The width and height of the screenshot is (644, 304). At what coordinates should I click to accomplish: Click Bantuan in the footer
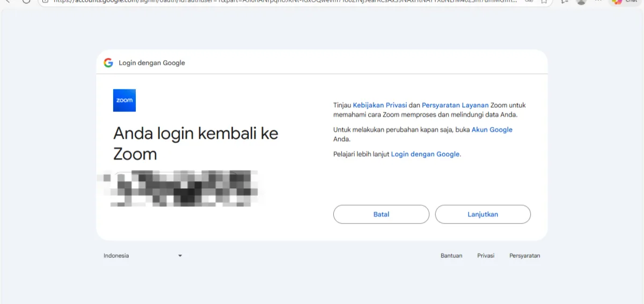click(451, 256)
